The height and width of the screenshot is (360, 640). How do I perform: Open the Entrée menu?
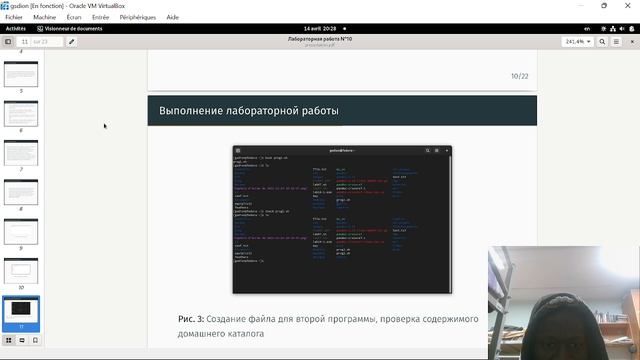pyautogui.click(x=100, y=17)
